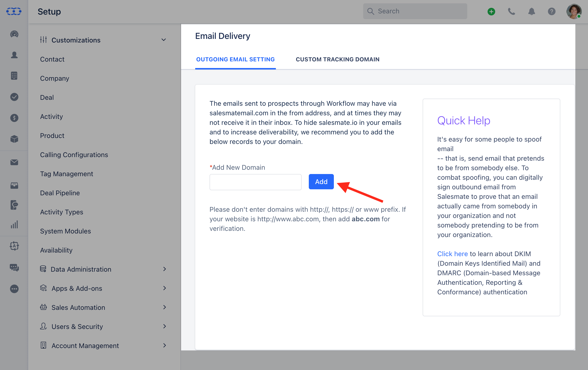Open the Products cube icon in sidebar
The height and width of the screenshot is (370, 588).
[x=14, y=139]
